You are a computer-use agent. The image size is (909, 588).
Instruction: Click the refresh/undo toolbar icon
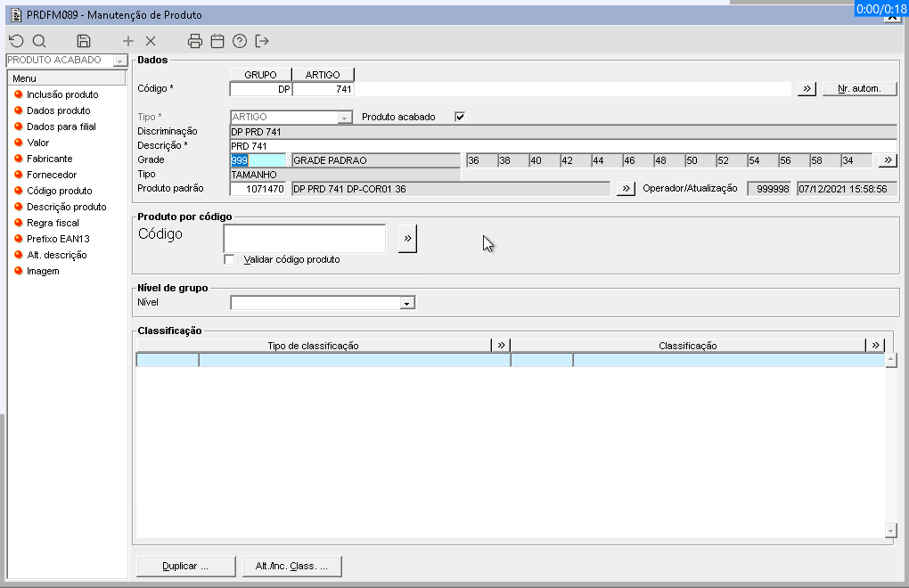click(x=16, y=41)
